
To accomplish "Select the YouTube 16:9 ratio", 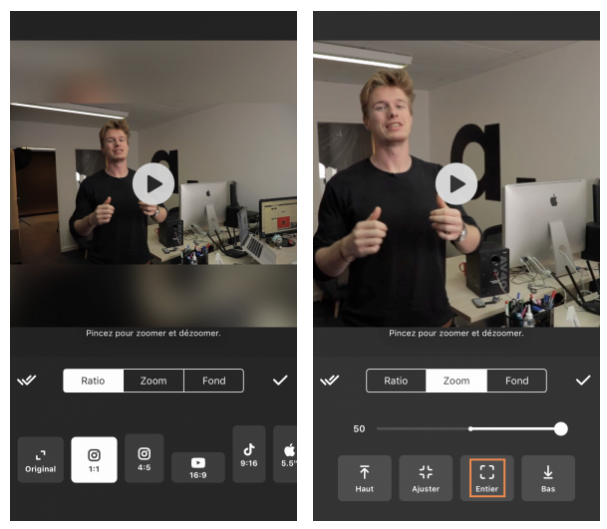I will (198, 467).
